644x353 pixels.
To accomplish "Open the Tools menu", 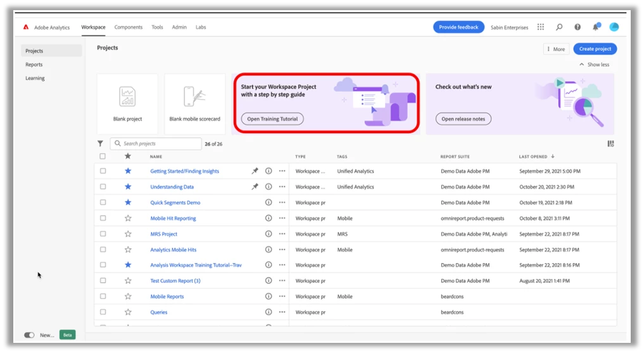I will point(157,27).
